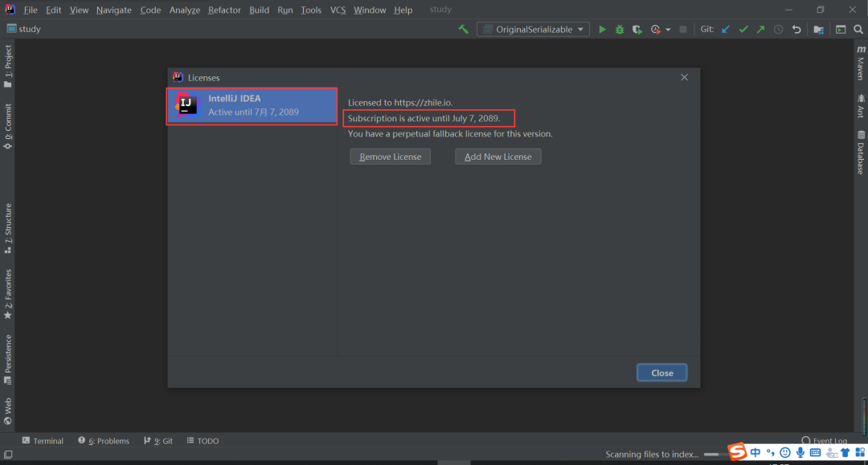Click the gray Stop square icon
868x465 pixels.
pos(683,29)
